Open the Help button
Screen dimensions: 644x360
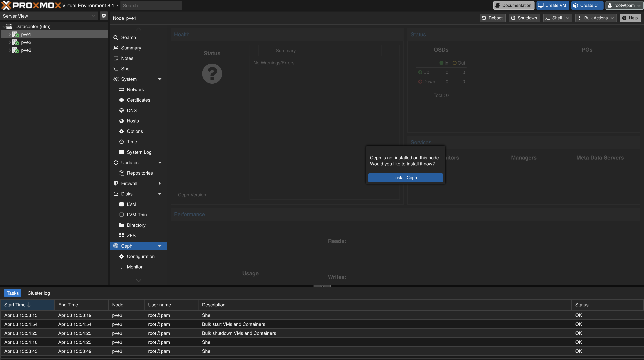coord(630,18)
